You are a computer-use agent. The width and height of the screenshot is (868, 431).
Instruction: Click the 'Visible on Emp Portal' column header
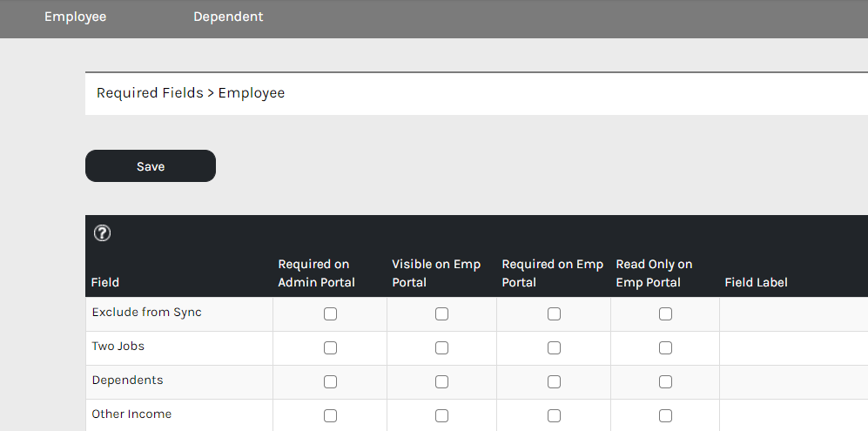tap(436, 273)
